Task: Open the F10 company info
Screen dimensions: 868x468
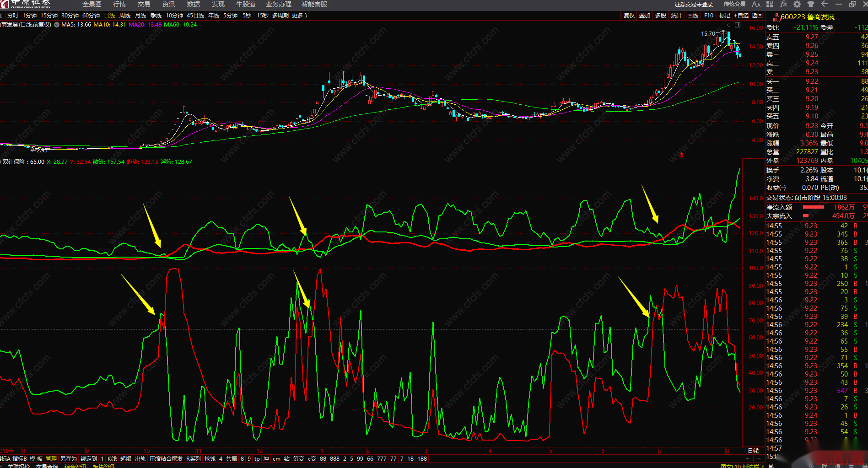Action: 709,16
